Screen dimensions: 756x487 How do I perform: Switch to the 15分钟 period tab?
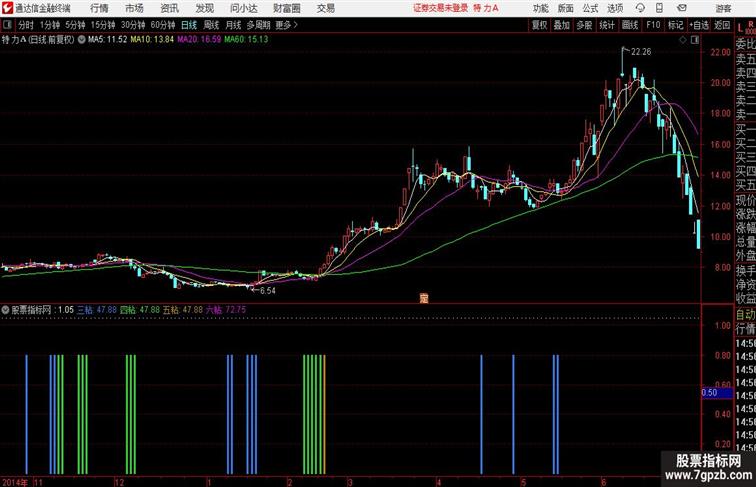click(103, 25)
